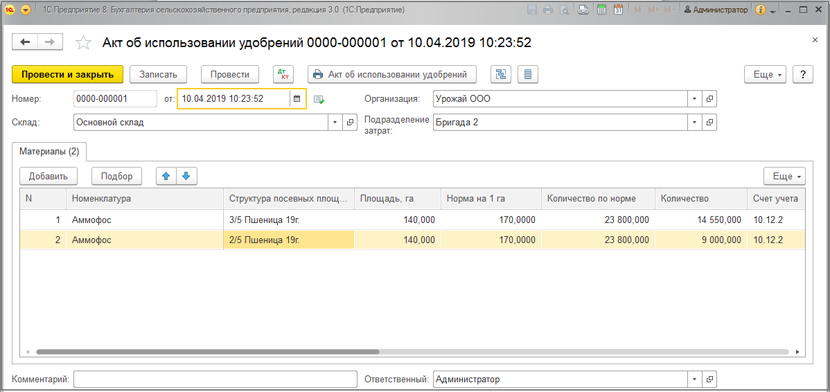Screen dimensions: 830x392
Task: Expand the Подразделение затрат dropdown
Action: [x=694, y=122]
